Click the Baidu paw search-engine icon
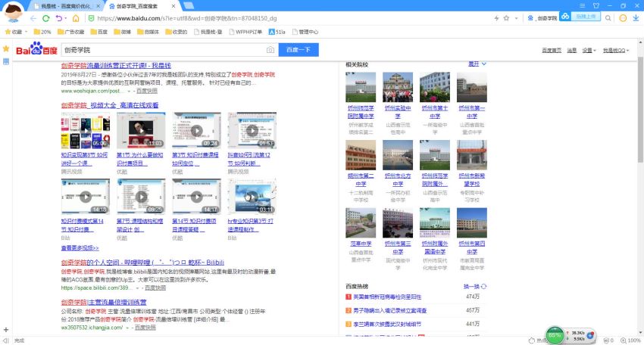 tap(530, 18)
